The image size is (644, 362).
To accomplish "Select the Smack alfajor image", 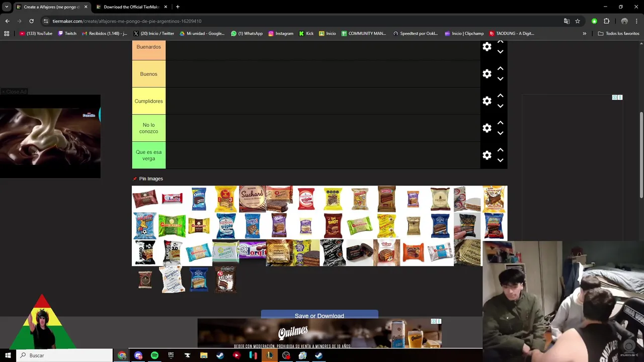I will click(413, 252).
